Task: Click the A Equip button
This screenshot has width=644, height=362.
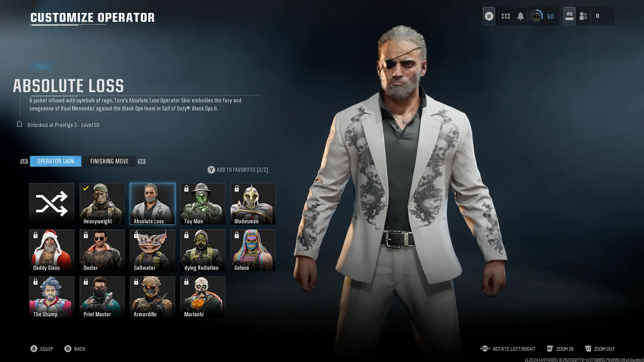Action: [x=42, y=349]
